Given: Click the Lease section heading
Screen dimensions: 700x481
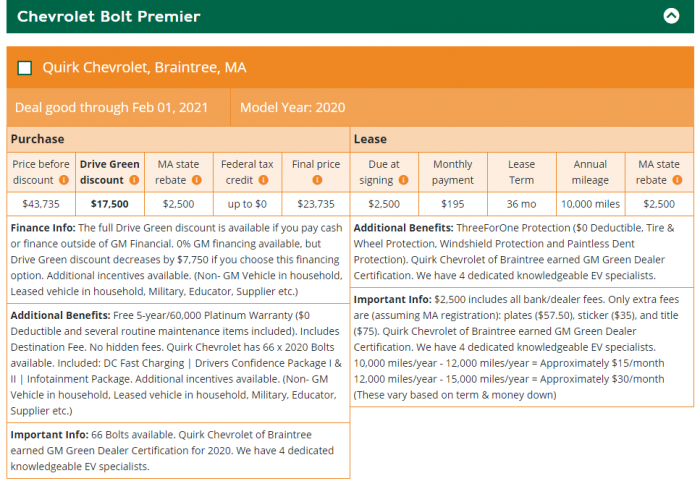Looking at the screenshot, I should 370,139.
